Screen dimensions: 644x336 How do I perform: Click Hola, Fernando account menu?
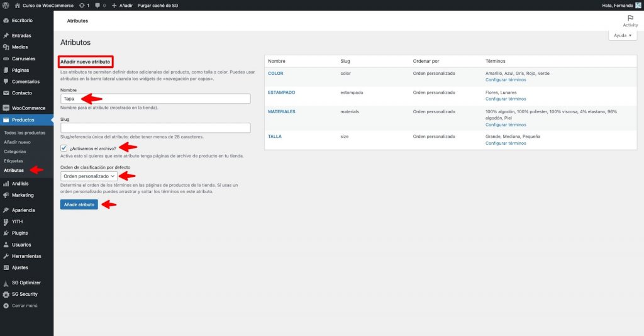(x=618, y=5)
